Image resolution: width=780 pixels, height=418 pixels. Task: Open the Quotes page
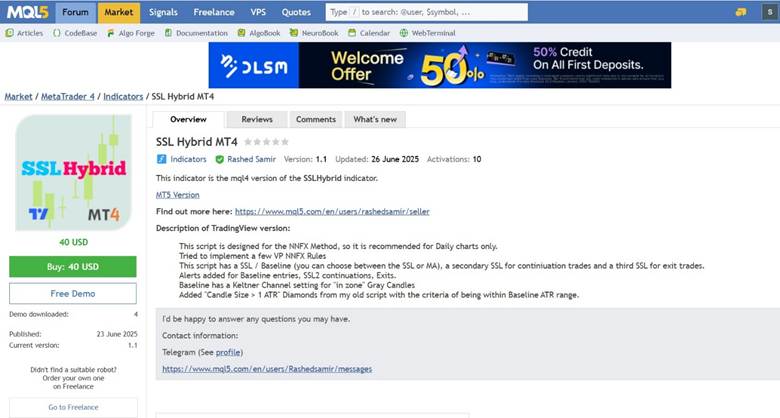[x=296, y=12]
